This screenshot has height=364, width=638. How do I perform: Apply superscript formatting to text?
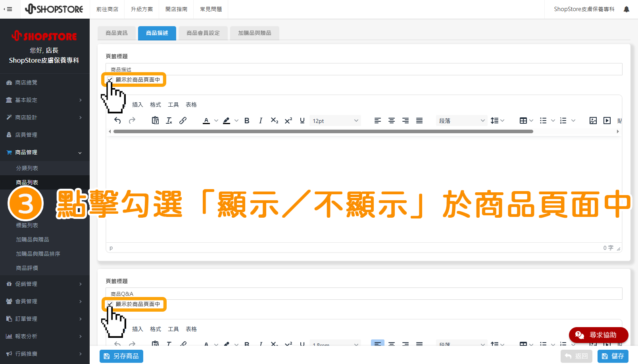click(x=288, y=121)
